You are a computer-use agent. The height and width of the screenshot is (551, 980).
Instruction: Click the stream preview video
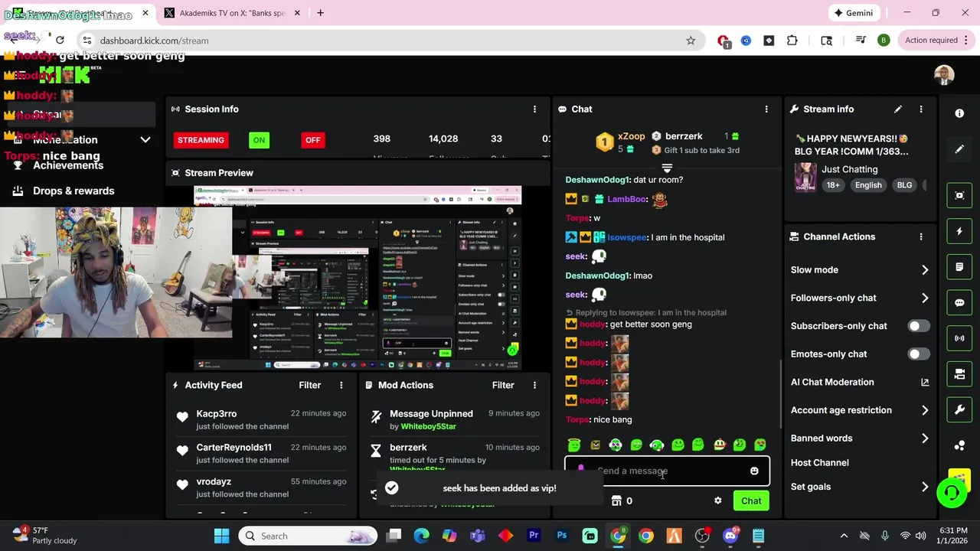tap(358, 279)
